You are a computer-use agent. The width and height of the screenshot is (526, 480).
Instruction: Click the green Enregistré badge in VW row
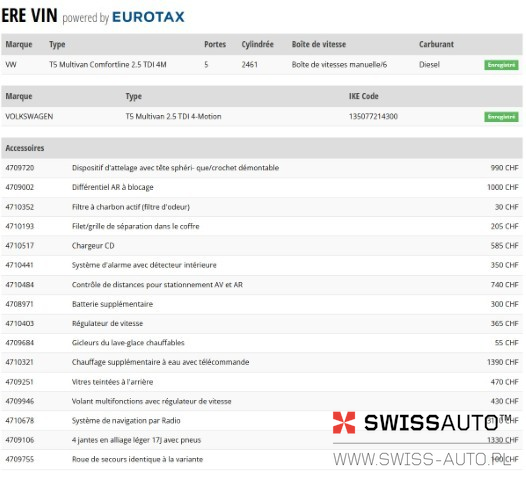(501, 65)
